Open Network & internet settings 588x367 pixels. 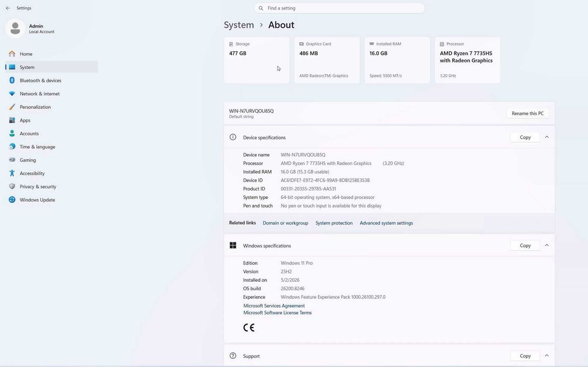coord(51,94)
